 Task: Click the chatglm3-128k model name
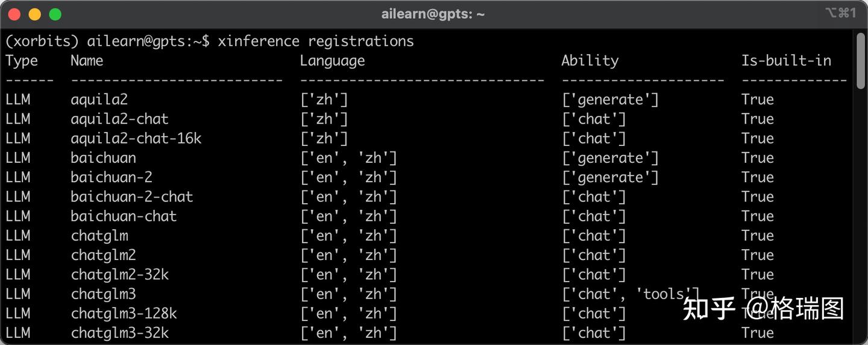tap(124, 314)
